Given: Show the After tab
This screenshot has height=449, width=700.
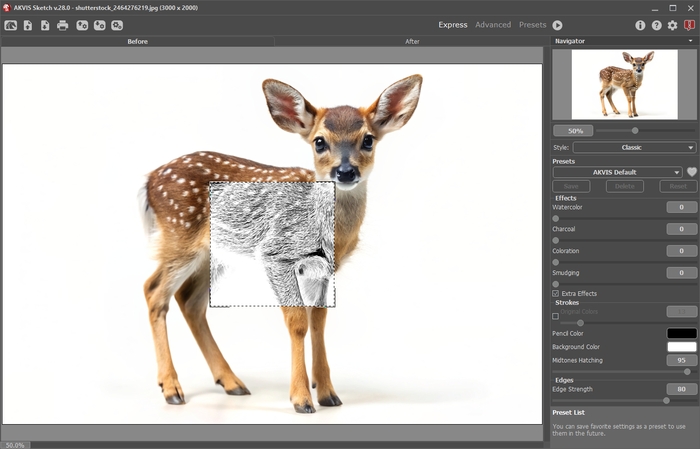Looking at the screenshot, I should 412,42.
